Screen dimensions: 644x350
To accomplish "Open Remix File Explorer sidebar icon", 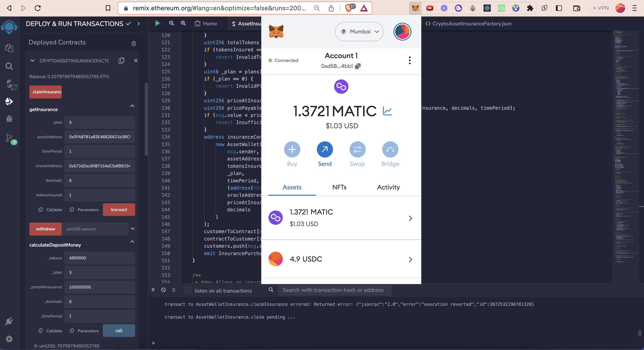I will pyautogui.click(x=9, y=48).
